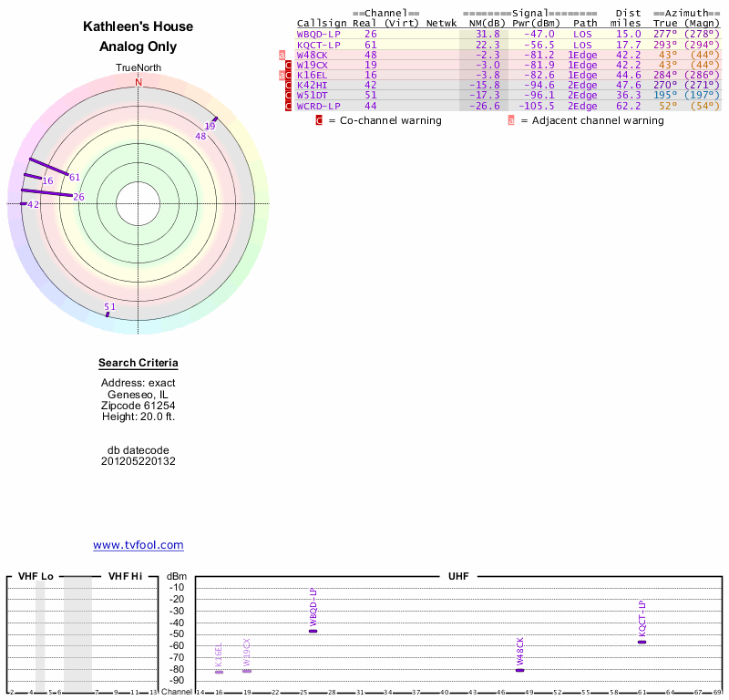Click channel 42 label on radar plot
Image resolution: width=729 pixels, height=700 pixels.
point(34,205)
